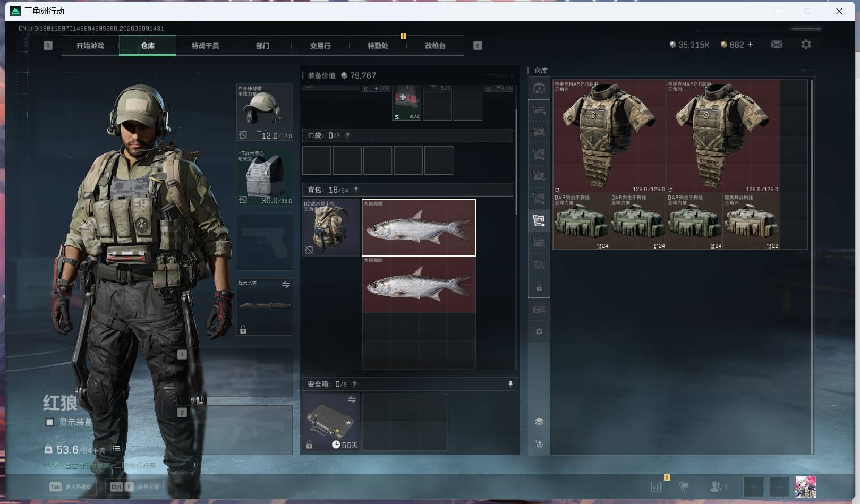
Task: Click the help icon beside 口袋
Action: pos(348,135)
